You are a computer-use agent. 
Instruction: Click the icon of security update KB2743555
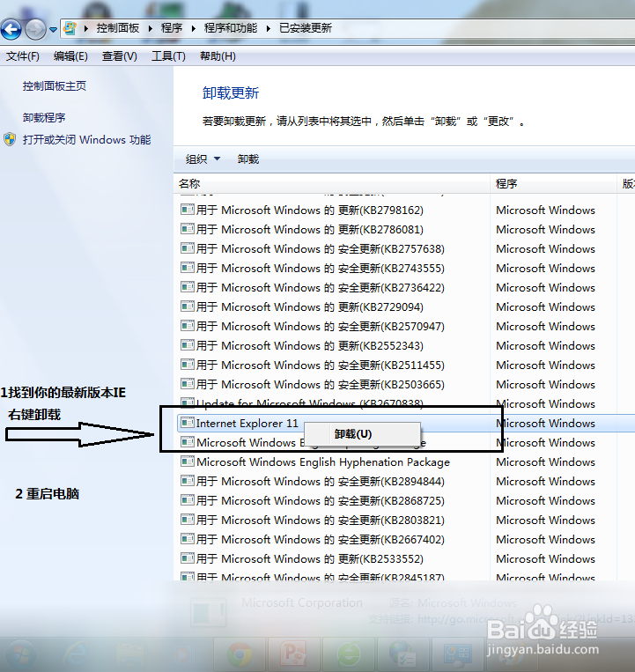pos(188,268)
